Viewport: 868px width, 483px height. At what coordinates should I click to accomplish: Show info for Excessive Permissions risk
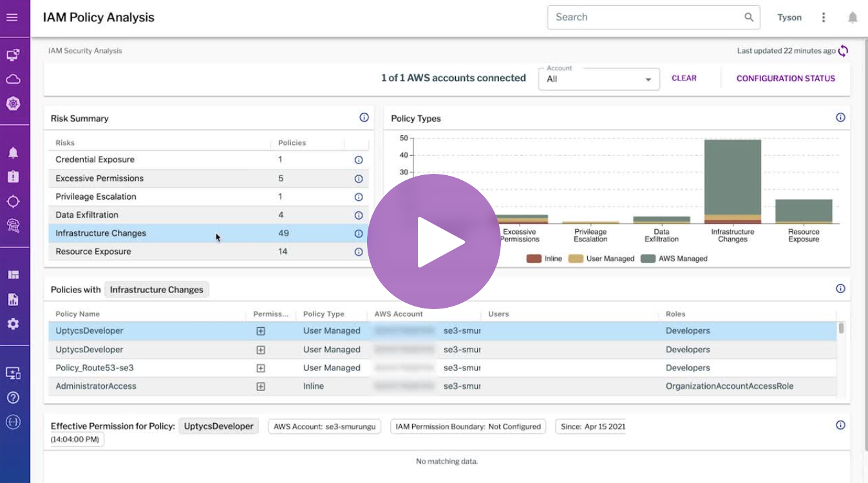pyautogui.click(x=359, y=179)
